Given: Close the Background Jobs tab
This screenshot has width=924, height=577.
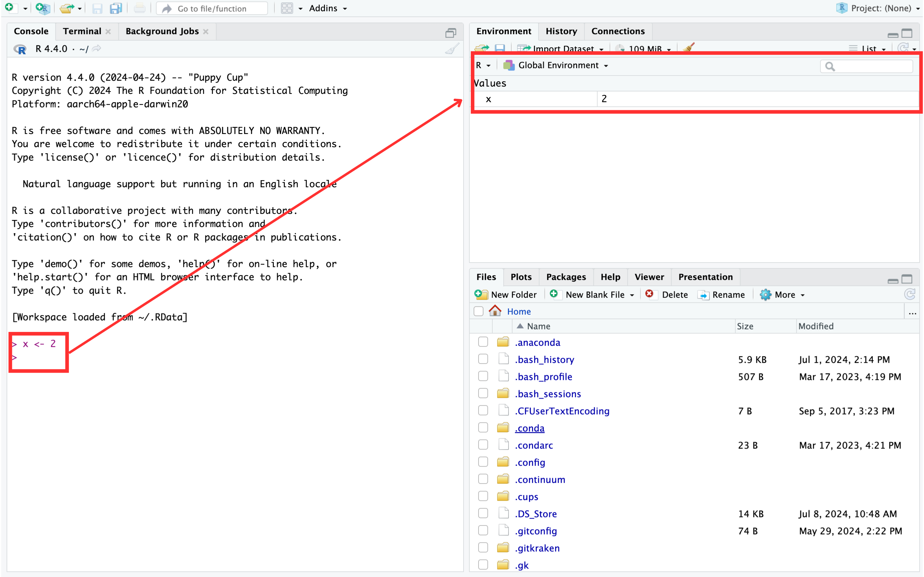Looking at the screenshot, I should coord(206,31).
